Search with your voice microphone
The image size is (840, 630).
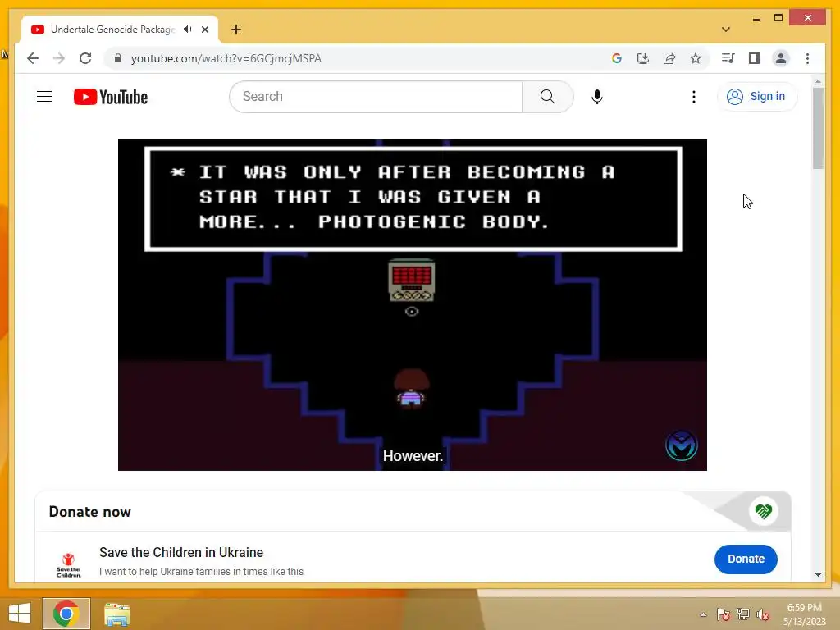[x=597, y=97]
